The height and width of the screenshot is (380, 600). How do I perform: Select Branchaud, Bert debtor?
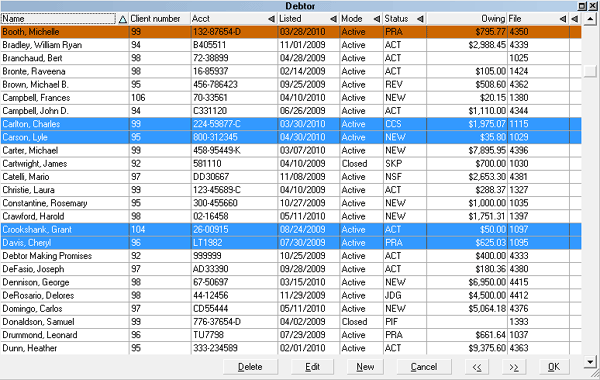291,58
